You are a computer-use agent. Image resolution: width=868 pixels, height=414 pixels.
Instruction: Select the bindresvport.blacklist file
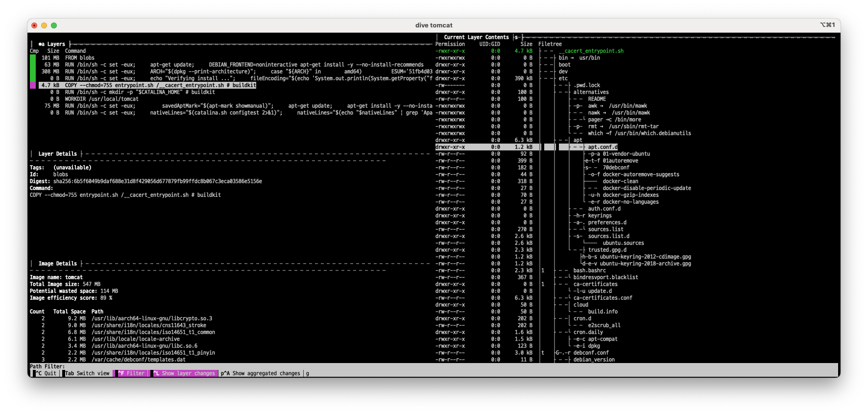pyautogui.click(x=606, y=277)
